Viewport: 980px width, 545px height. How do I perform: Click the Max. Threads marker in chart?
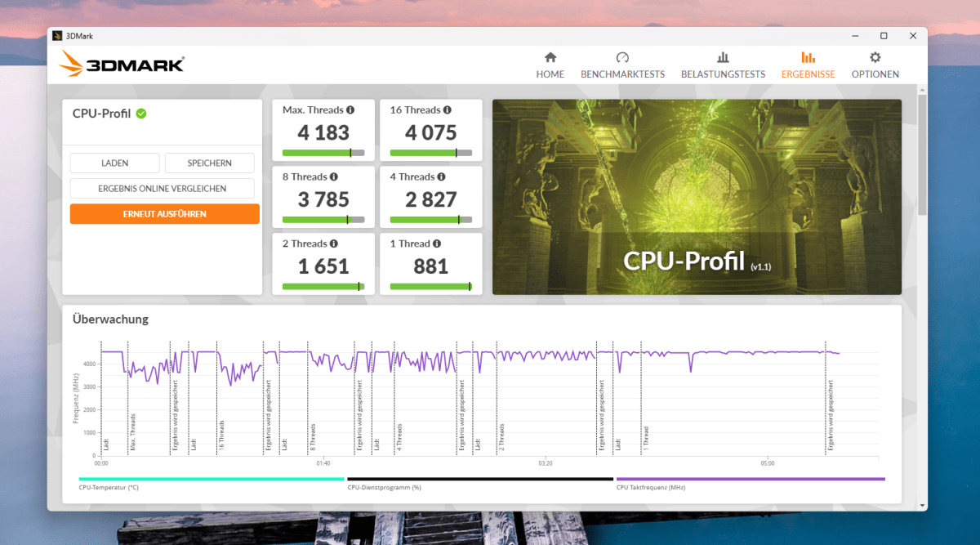(x=133, y=433)
